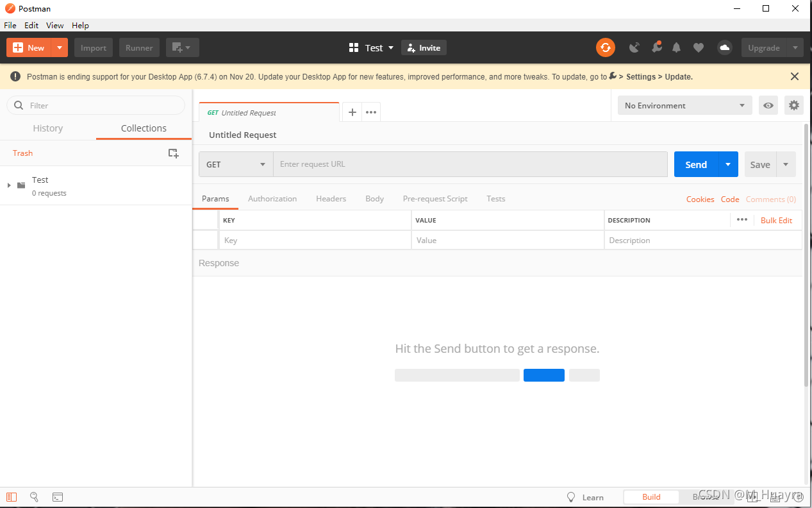Click the Invite button
This screenshot has width=812, height=508.
[x=424, y=47]
